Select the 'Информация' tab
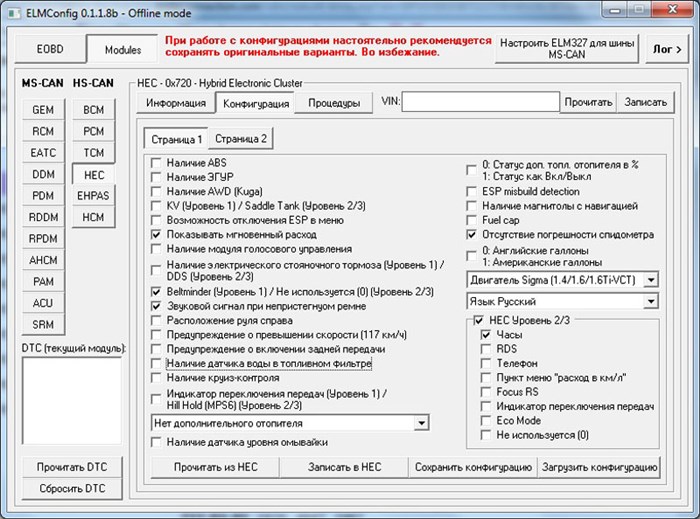The height and width of the screenshot is (519, 700). (x=176, y=103)
